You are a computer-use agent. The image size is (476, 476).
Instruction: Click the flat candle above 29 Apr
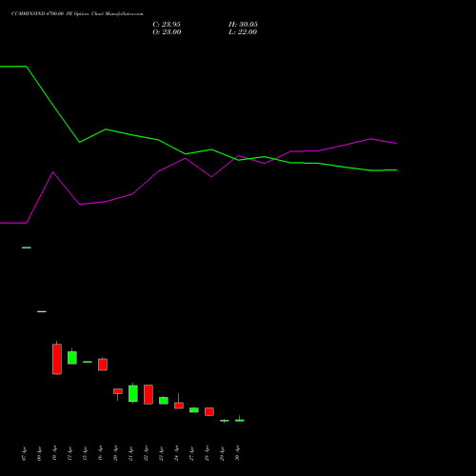(x=225, y=421)
